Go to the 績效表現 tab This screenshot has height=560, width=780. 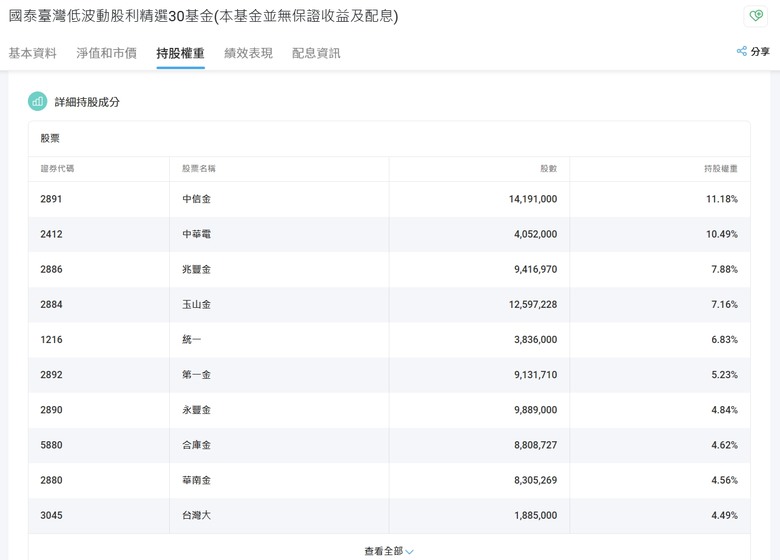[x=248, y=53]
